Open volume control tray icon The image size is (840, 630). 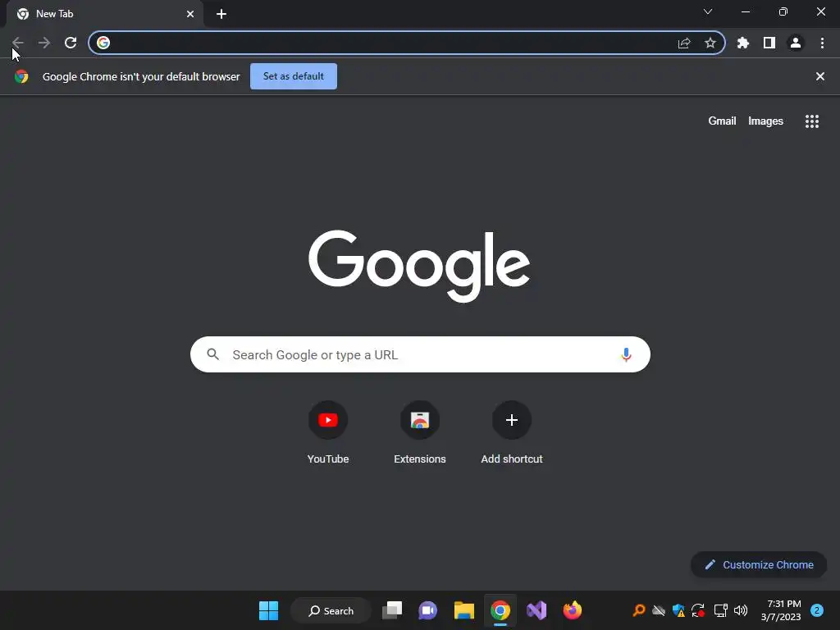point(741,610)
